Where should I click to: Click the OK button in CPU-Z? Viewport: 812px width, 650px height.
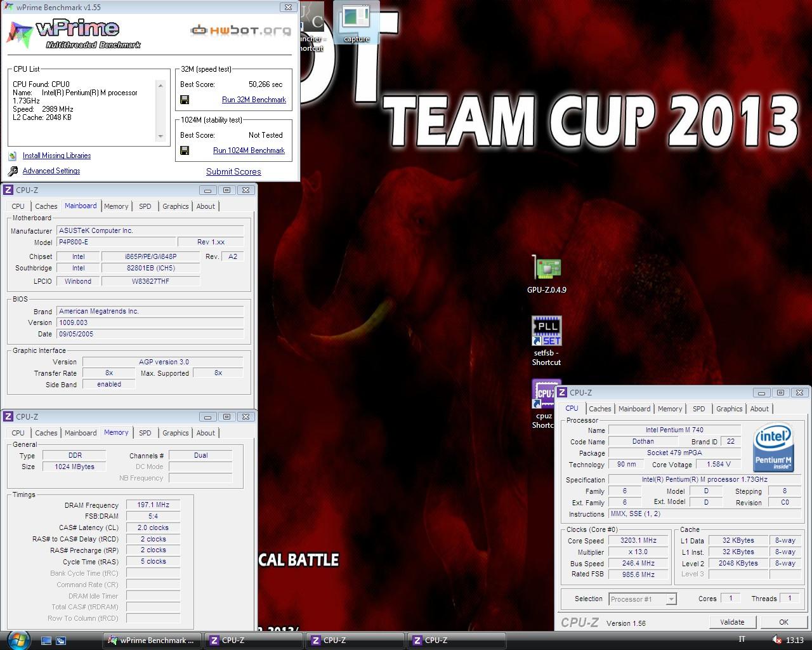coord(783,622)
